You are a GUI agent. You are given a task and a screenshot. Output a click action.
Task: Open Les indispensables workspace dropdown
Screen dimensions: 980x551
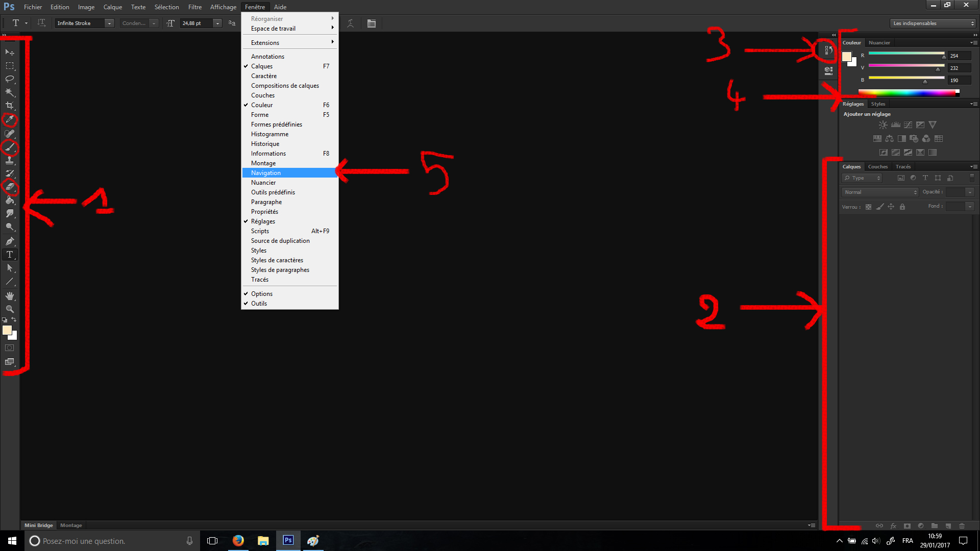[933, 23]
